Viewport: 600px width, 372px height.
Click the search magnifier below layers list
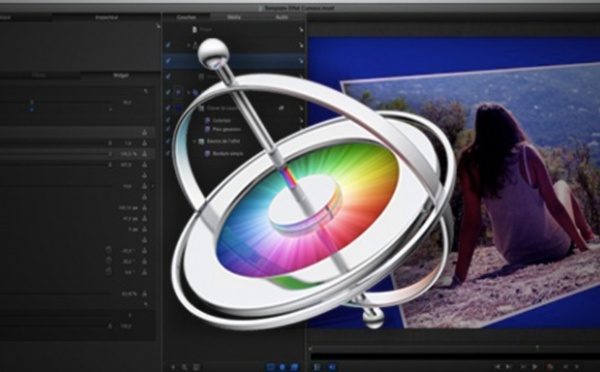coord(184,367)
